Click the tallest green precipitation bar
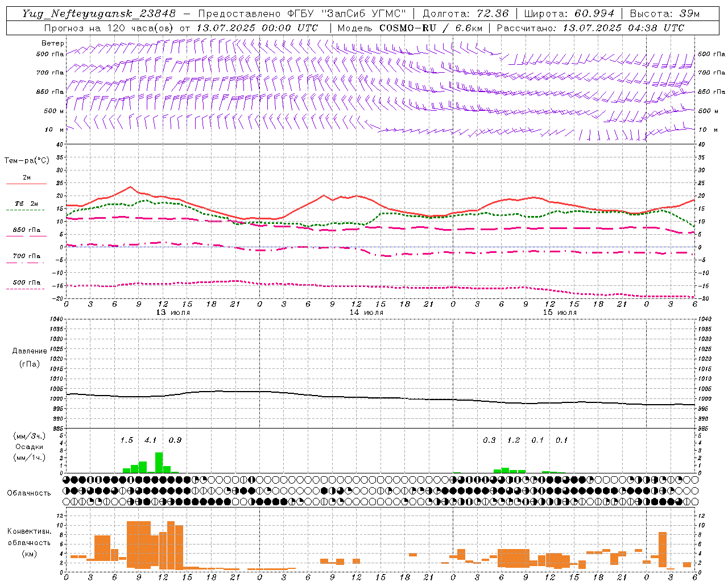 (x=159, y=463)
